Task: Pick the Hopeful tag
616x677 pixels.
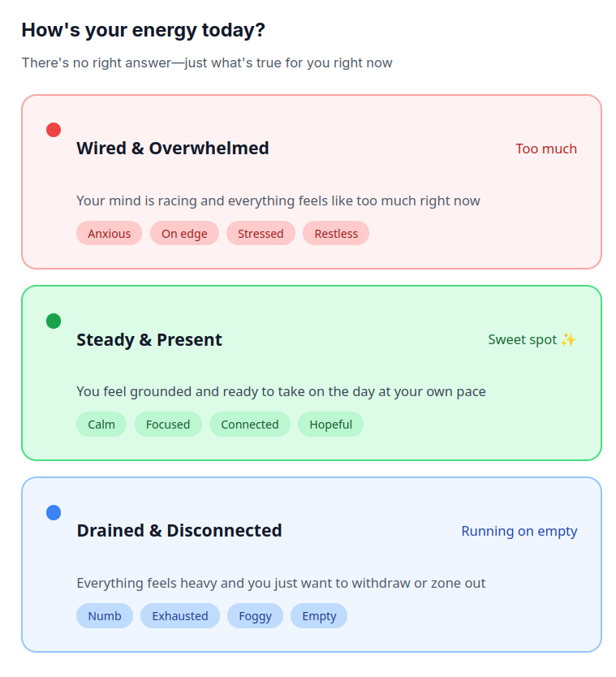Action: 330,425
